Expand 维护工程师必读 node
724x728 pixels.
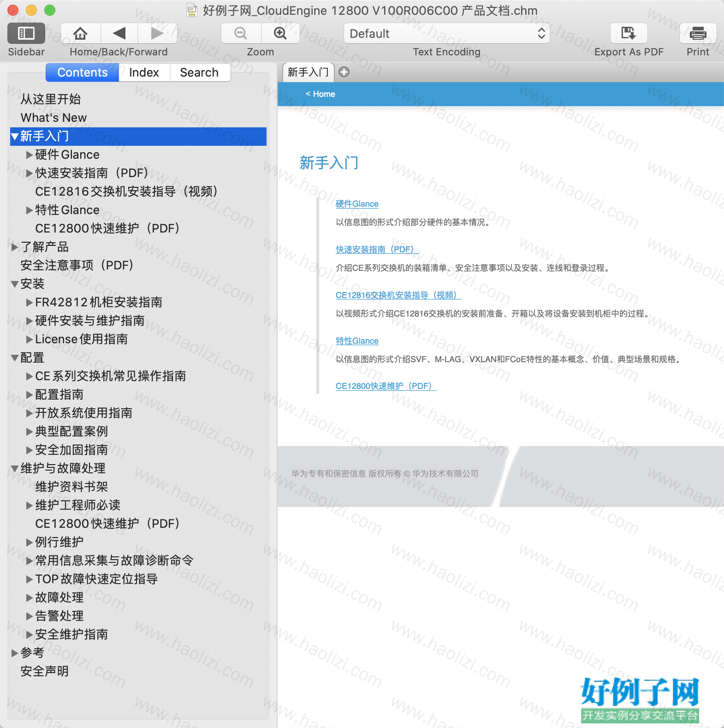(30, 505)
